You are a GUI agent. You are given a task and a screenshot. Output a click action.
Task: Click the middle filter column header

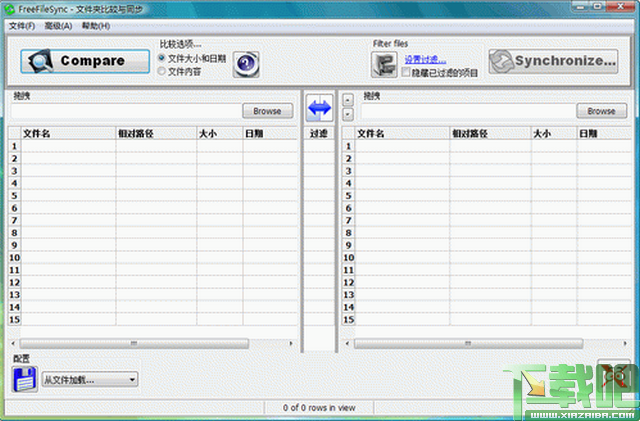click(x=319, y=133)
